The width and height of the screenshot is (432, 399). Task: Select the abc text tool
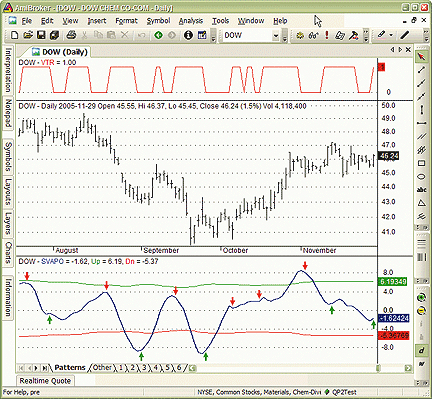pos(421,190)
